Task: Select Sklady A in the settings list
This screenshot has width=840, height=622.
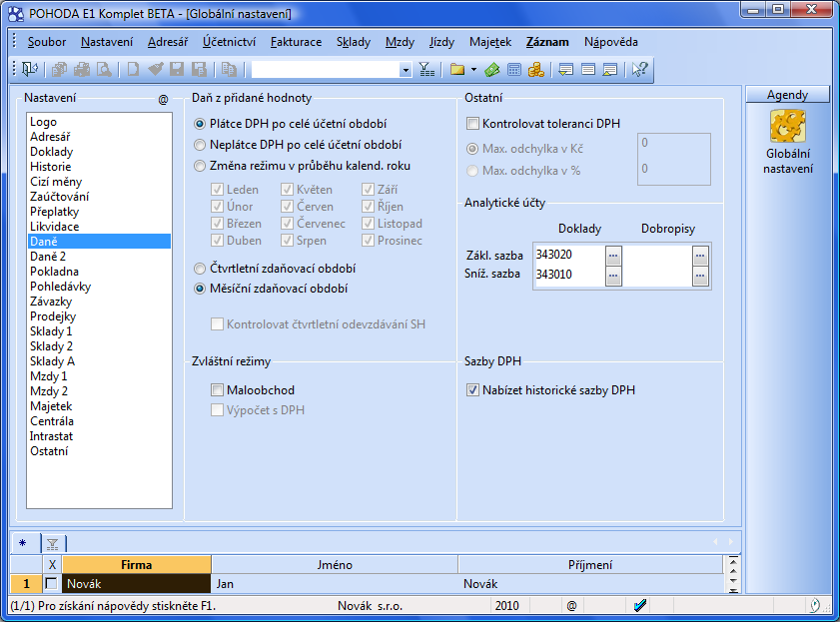Action: click(99, 361)
